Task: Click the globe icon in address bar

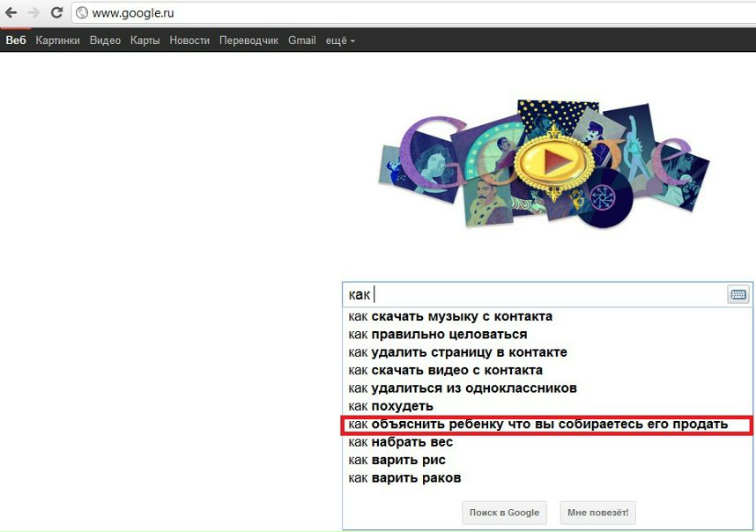Action: point(82,13)
